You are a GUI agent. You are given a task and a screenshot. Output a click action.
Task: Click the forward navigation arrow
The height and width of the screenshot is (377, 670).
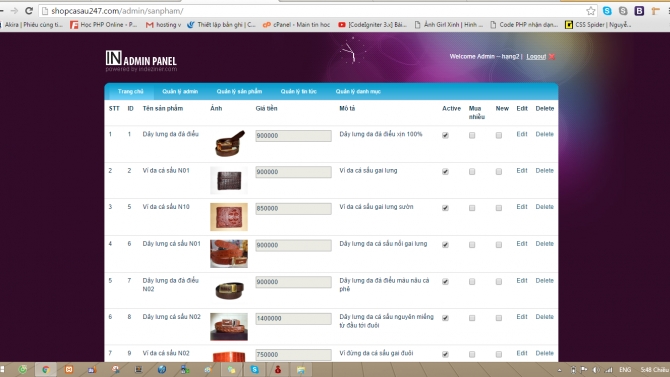coord(14,11)
